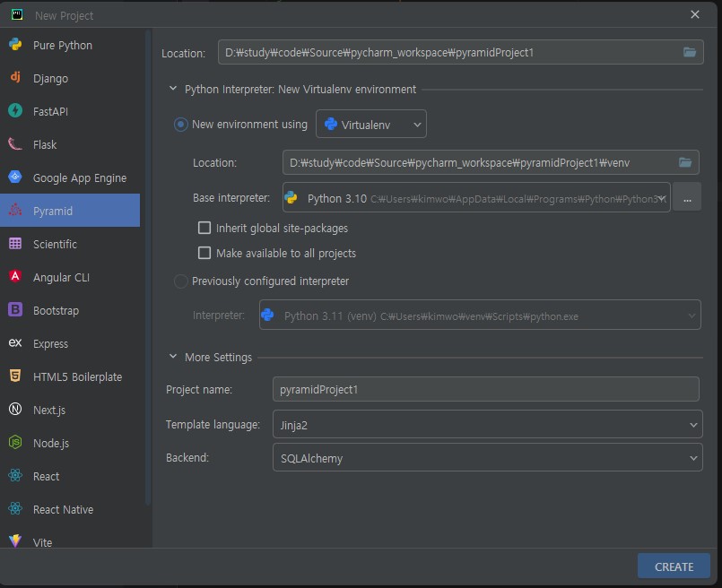Open the Virtualenv environment type dropdown
The image size is (722, 588).
[371, 125]
